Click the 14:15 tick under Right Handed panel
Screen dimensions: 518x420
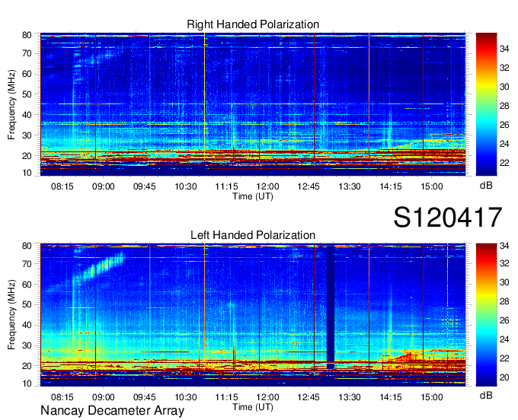(391, 186)
